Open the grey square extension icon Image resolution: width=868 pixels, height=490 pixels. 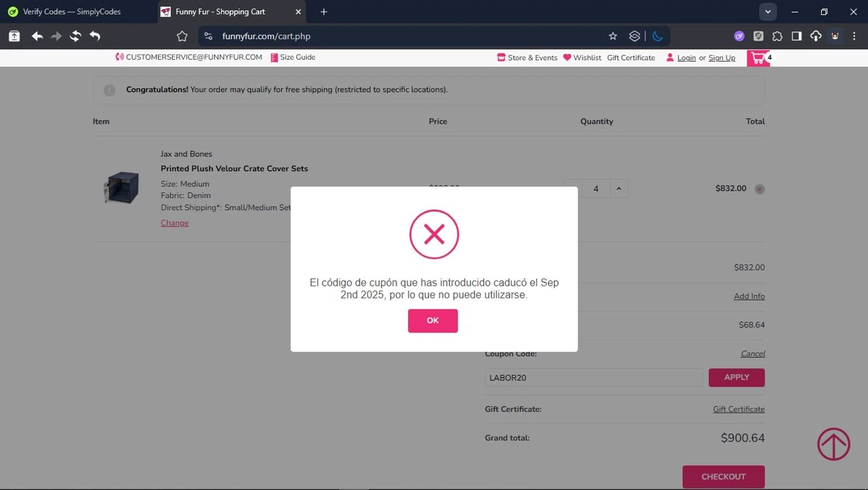click(x=758, y=36)
